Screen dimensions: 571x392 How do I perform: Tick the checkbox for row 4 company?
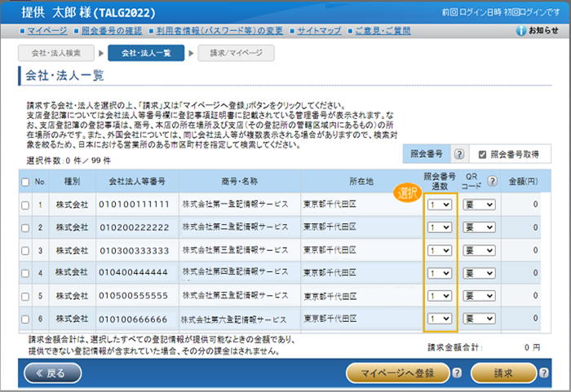26,272
